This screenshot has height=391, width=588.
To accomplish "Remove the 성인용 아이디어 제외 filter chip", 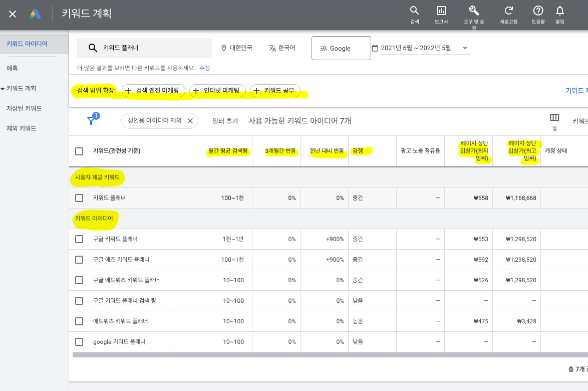I will coord(190,121).
